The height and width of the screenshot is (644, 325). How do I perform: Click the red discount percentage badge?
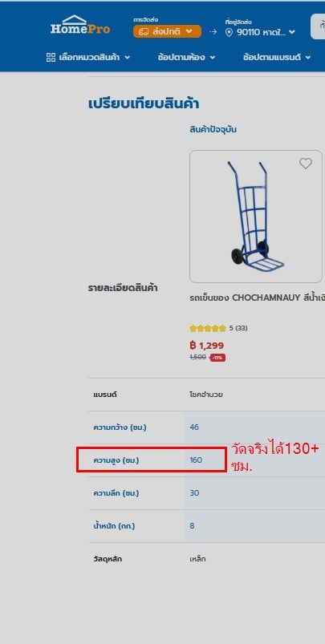click(x=217, y=358)
